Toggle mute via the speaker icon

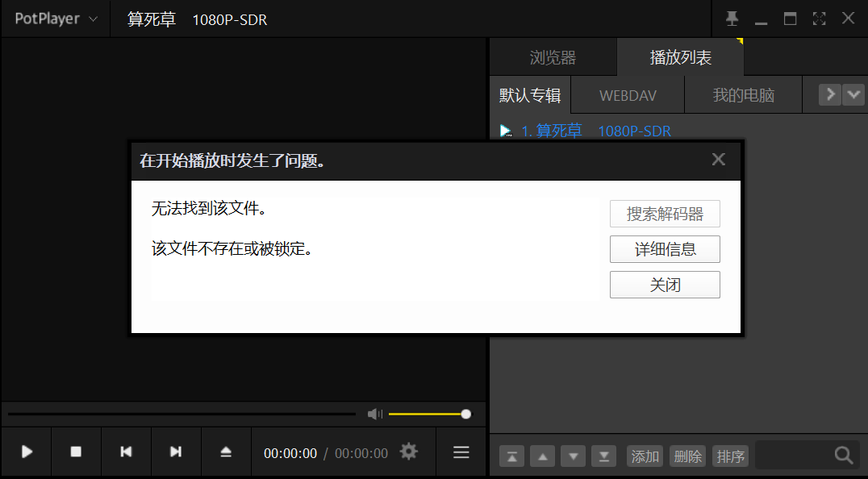(373, 413)
